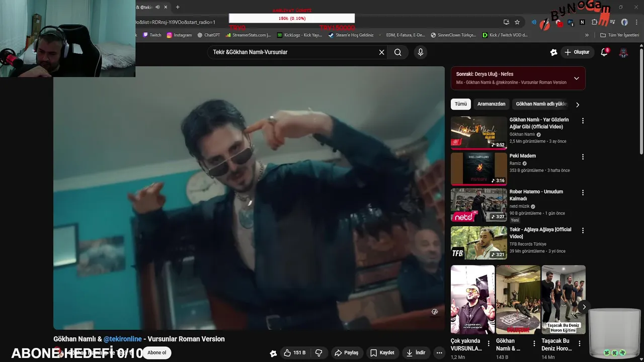Open Chrome three-dot menu

pos(636,22)
